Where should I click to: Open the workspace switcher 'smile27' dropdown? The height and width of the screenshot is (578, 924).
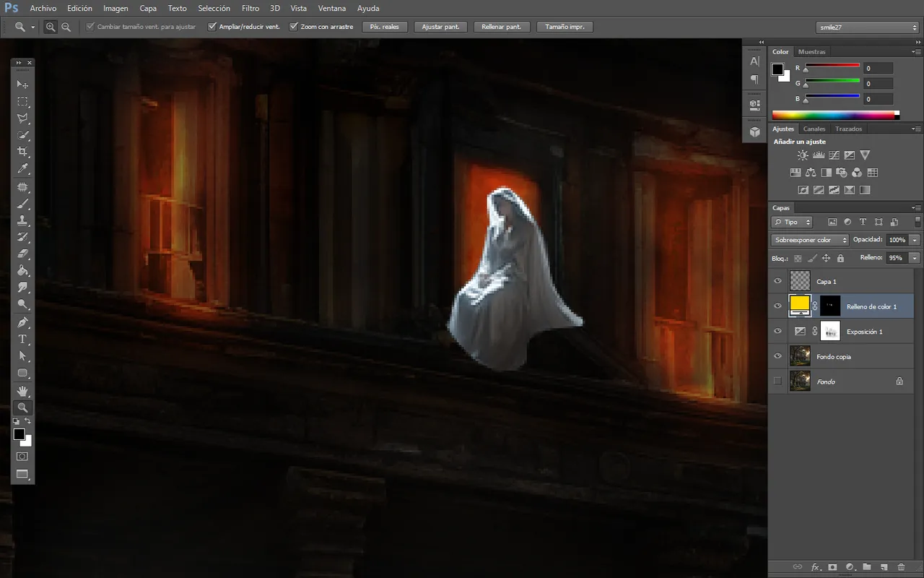click(x=867, y=27)
